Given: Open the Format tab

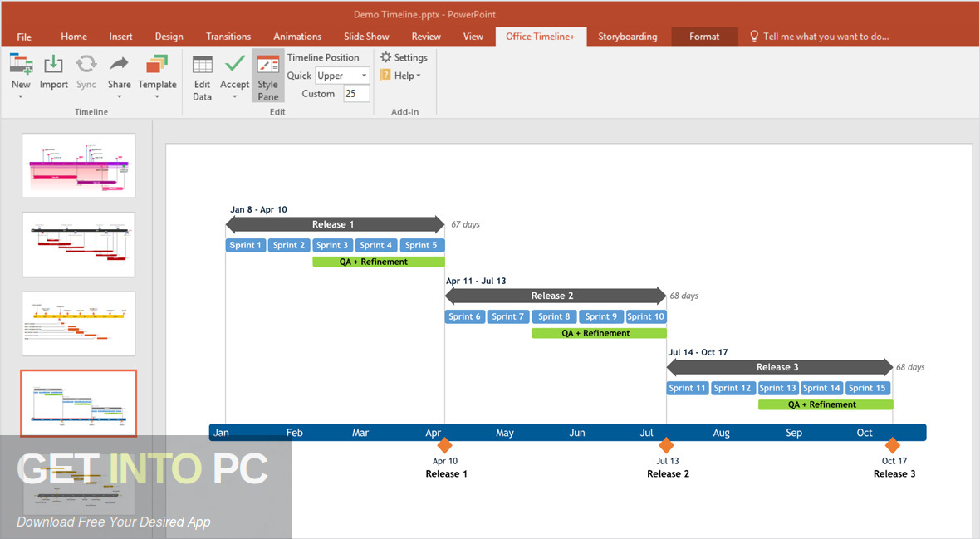Looking at the screenshot, I should (x=704, y=37).
